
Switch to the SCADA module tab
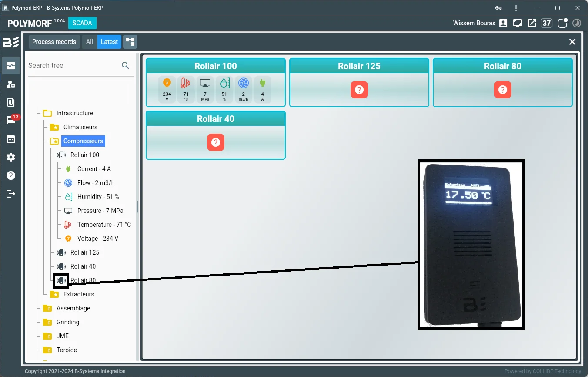coord(82,23)
